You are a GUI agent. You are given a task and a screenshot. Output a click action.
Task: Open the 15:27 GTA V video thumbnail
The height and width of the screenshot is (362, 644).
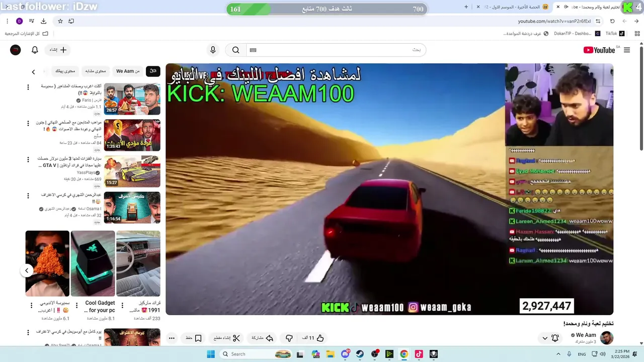[132, 171]
